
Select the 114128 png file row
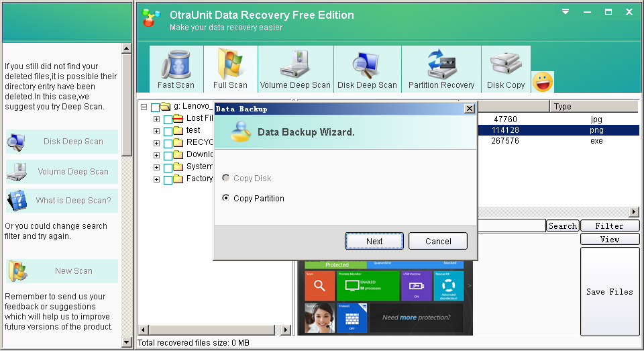click(559, 130)
